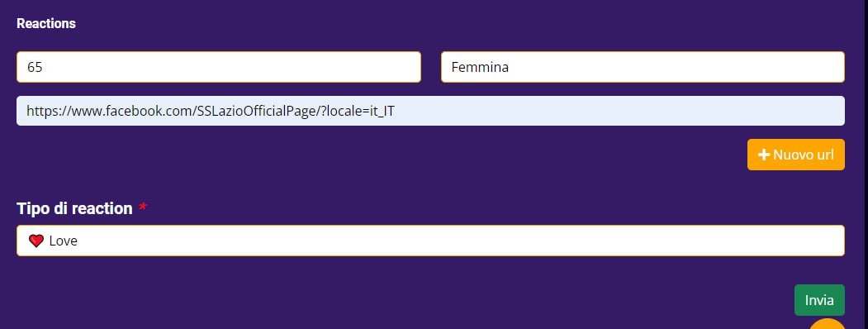
Task: Click the SSLazioOfficialPage text in the URL
Action: [x=258, y=111]
